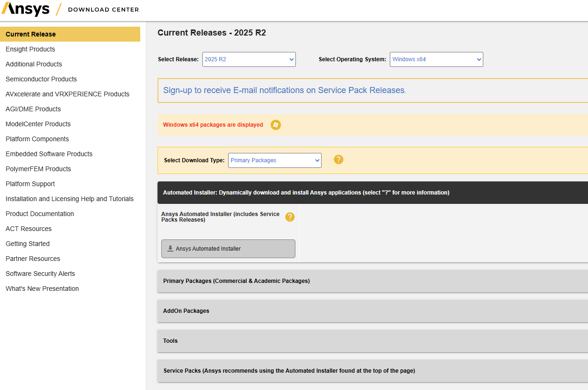The height and width of the screenshot is (390, 588).
Task: Open the Select Download Type dropdown
Action: [274, 160]
